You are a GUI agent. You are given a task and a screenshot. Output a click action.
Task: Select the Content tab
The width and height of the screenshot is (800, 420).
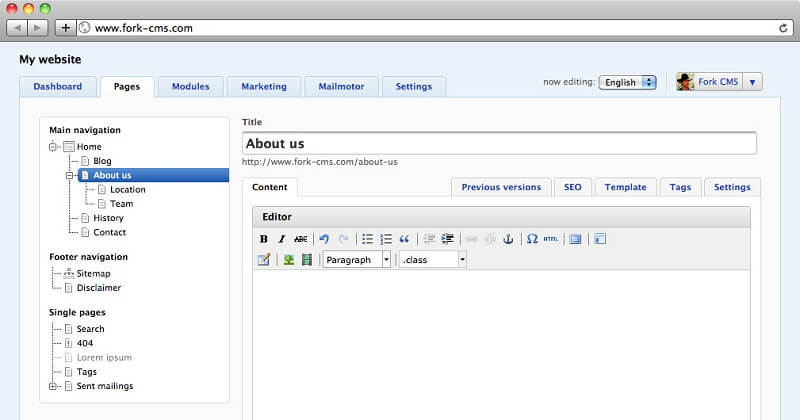pyautogui.click(x=269, y=187)
